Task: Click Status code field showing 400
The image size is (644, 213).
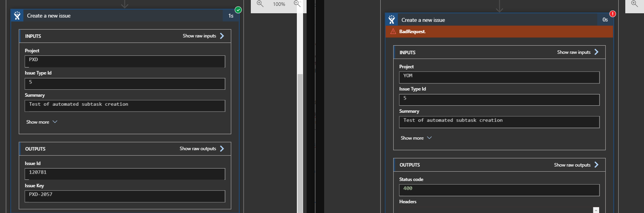Action: pyautogui.click(x=499, y=190)
